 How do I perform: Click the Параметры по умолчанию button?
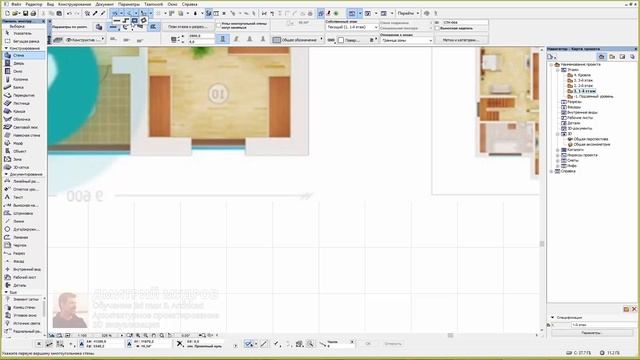pyautogui.click(x=70, y=27)
